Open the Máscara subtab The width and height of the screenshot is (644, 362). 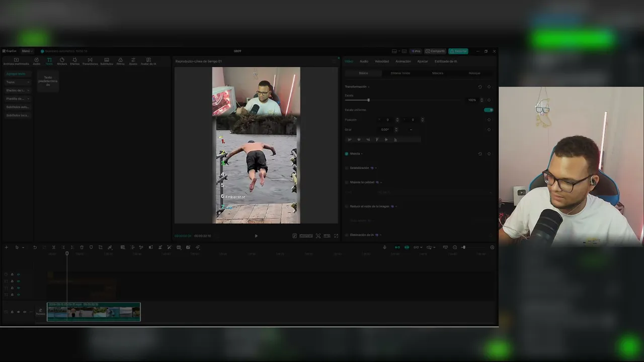click(x=438, y=73)
